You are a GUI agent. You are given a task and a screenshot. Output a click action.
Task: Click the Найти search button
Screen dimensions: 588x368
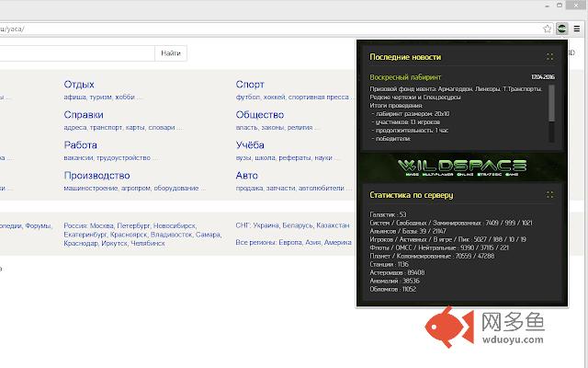(171, 53)
